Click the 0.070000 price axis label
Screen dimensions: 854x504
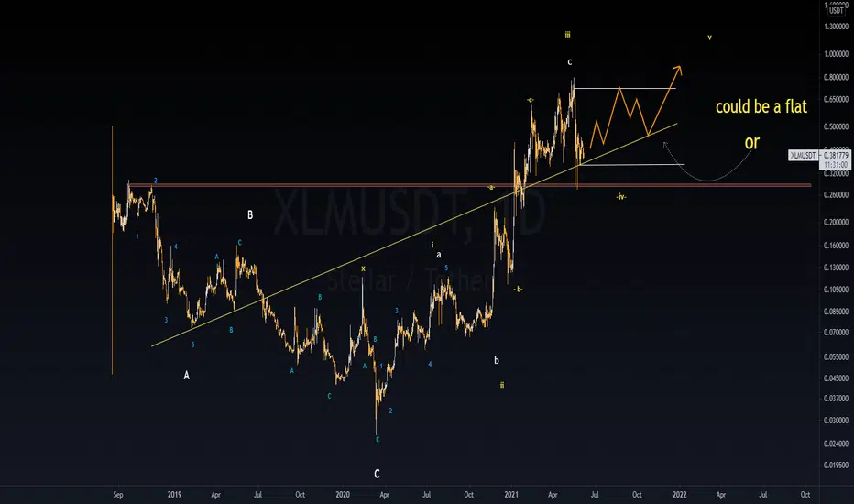[836, 333]
